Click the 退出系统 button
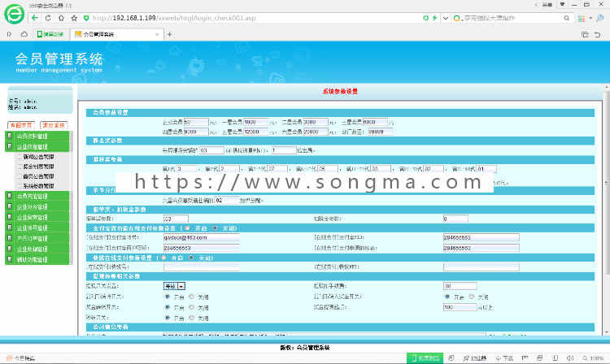610x364 pixels. click(54, 125)
